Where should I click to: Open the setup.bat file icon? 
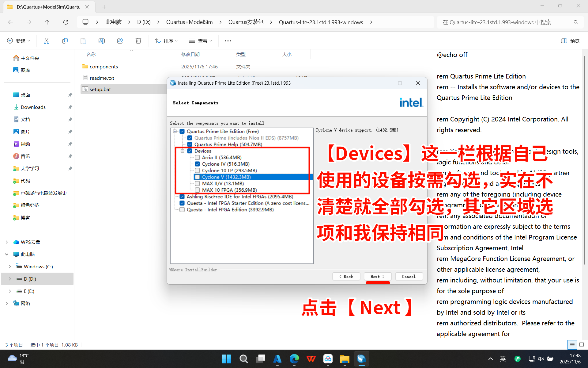85,89
